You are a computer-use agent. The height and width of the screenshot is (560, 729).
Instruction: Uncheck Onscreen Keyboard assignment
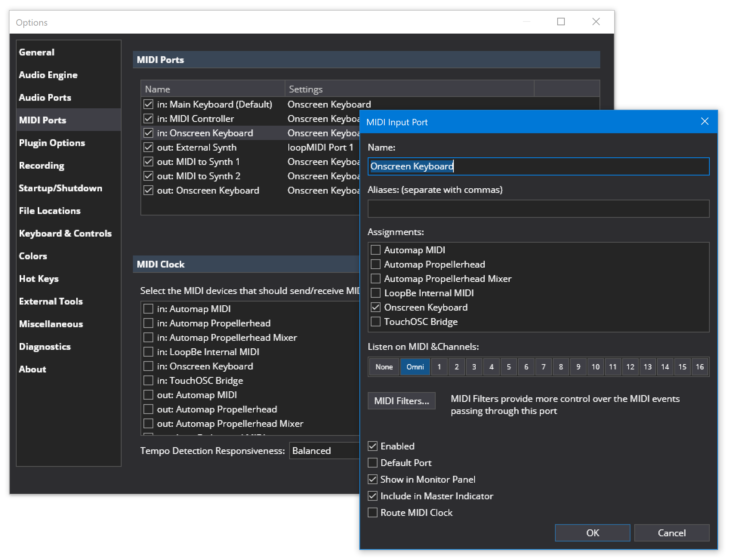click(x=375, y=307)
